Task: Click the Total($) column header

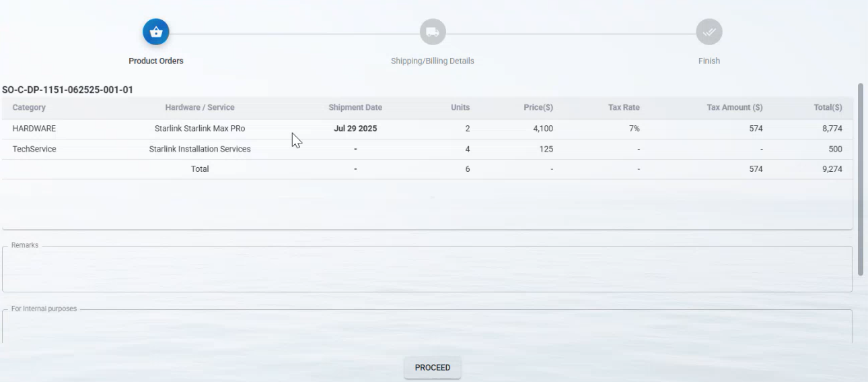Action: (x=828, y=108)
